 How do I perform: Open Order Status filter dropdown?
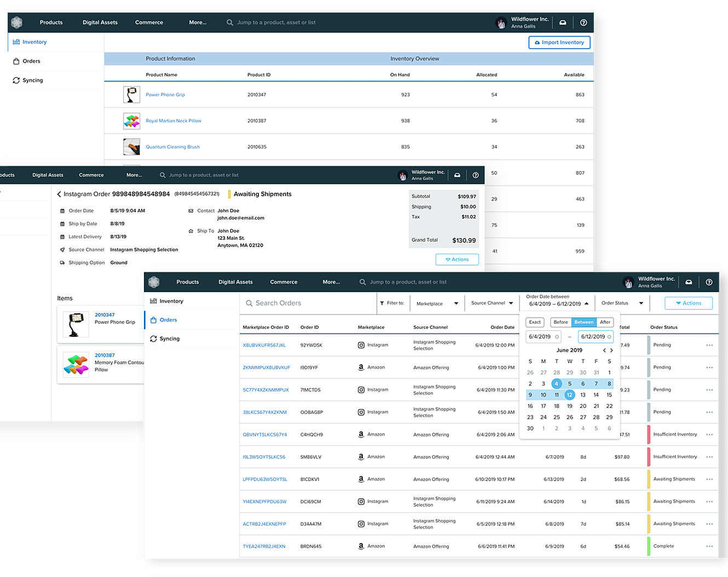coord(622,303)
